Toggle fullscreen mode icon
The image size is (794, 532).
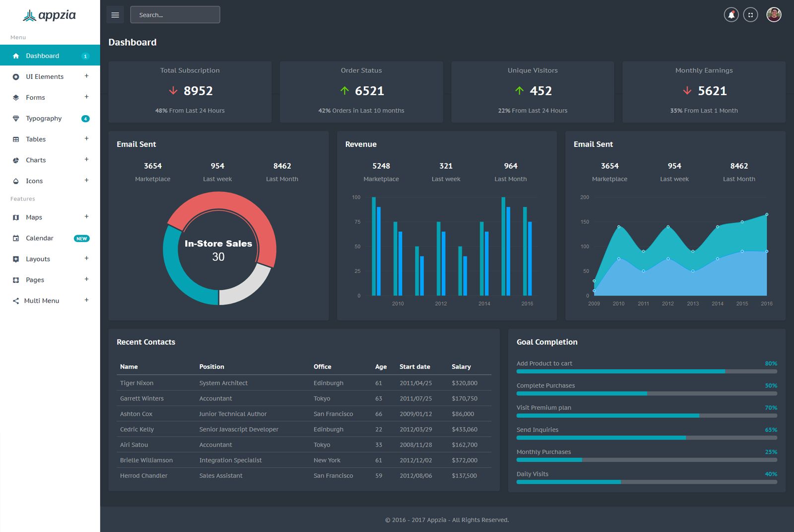(750, 15)
